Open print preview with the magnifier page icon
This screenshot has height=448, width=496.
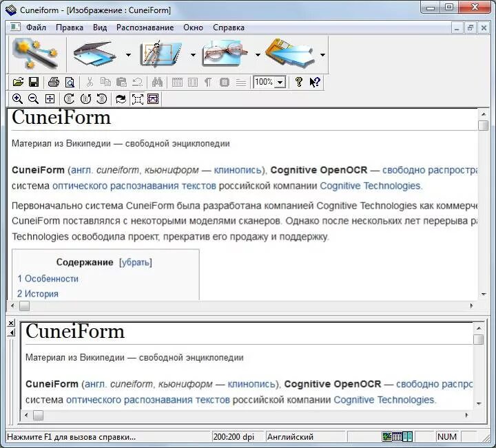(x=70, y=82)
